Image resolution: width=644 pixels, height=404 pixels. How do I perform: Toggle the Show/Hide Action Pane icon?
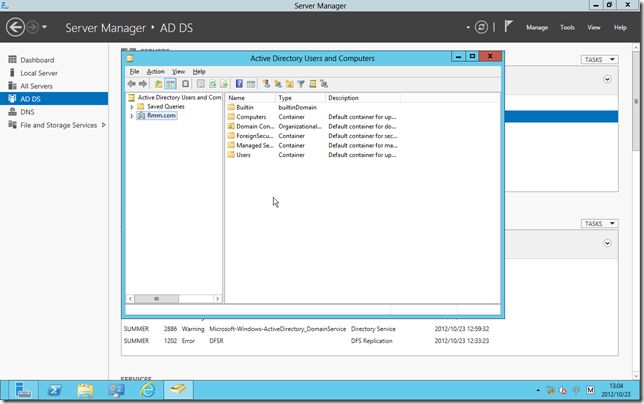pos(251,84)
